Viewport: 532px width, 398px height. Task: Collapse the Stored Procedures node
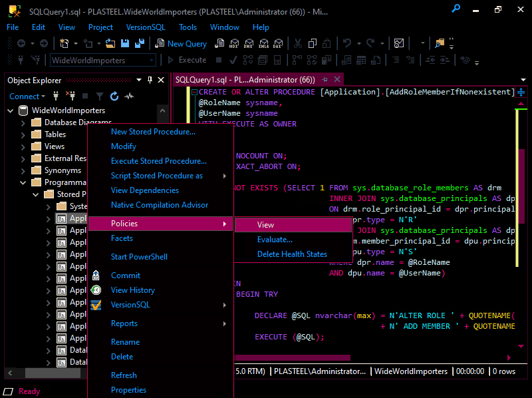point(36,194)
